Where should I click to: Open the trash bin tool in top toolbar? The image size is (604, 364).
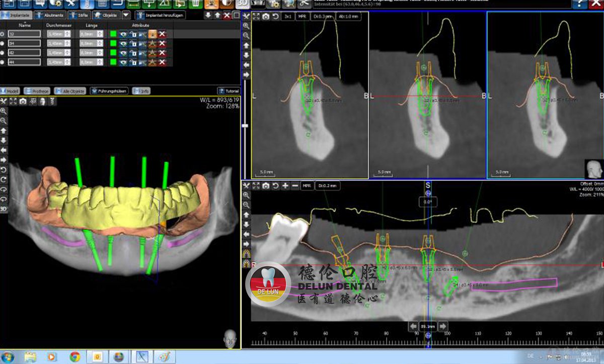pos(195,4)
